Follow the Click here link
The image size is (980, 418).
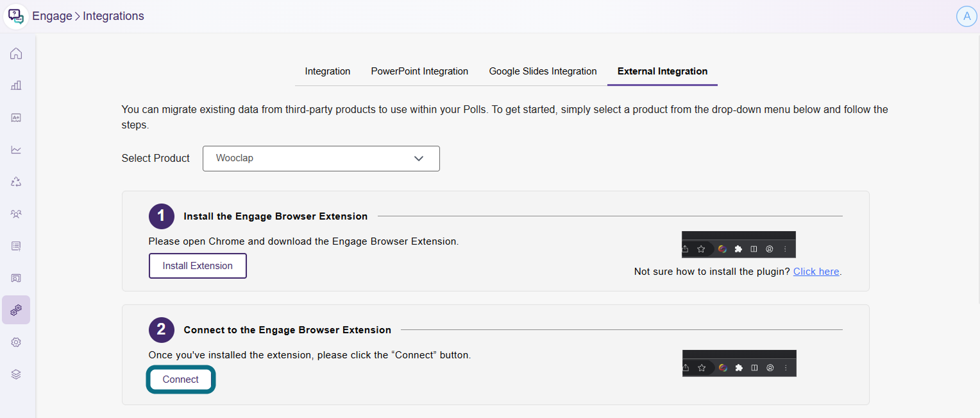(816, 272)
